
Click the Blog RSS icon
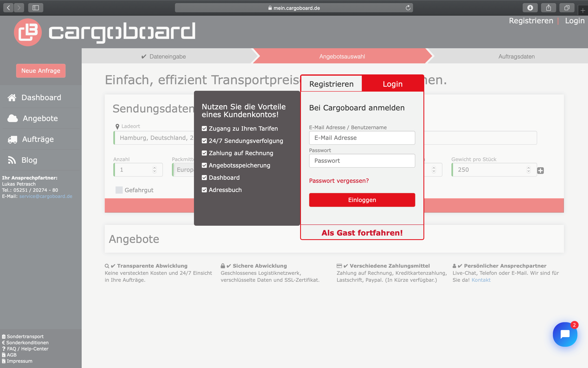pos(12,160)
